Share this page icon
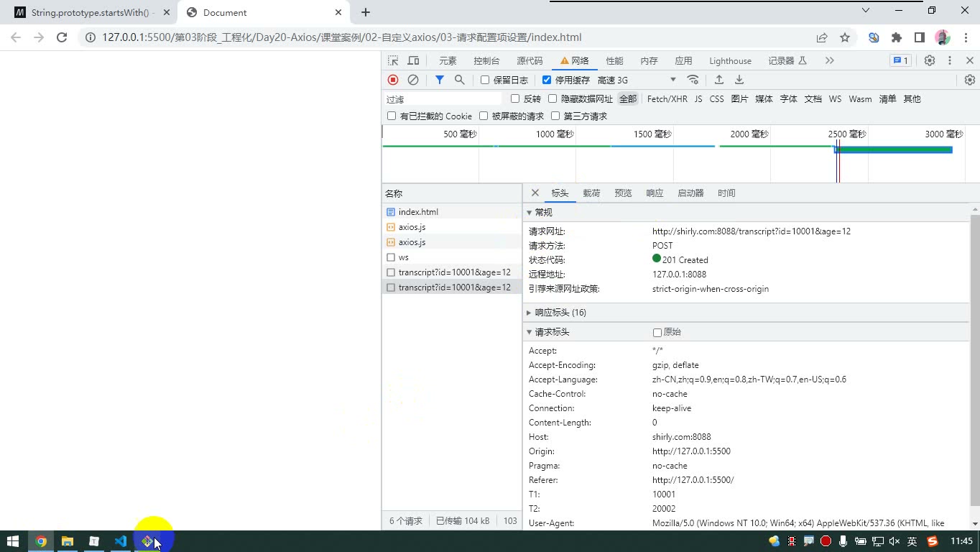Screen dimensions: 980x552 (822, 37)
